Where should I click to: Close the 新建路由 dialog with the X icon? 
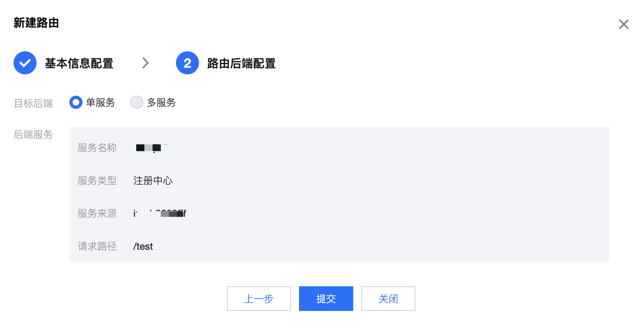pos(623,24)
